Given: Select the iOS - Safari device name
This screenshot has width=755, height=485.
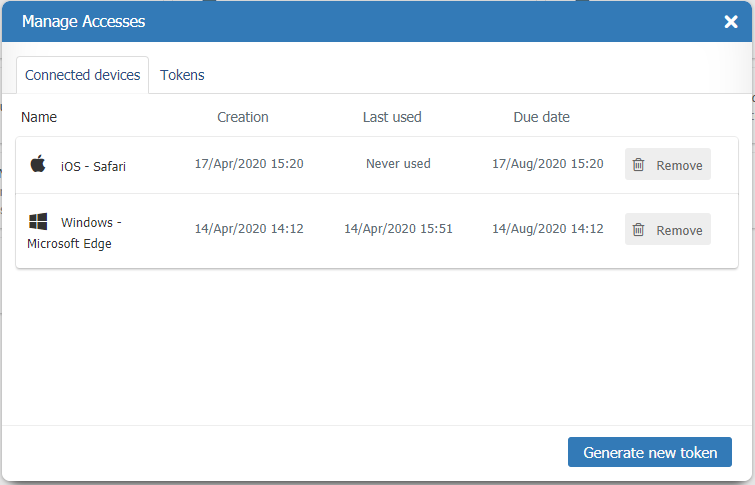Looking at the screenshot, I should point(93,166).
